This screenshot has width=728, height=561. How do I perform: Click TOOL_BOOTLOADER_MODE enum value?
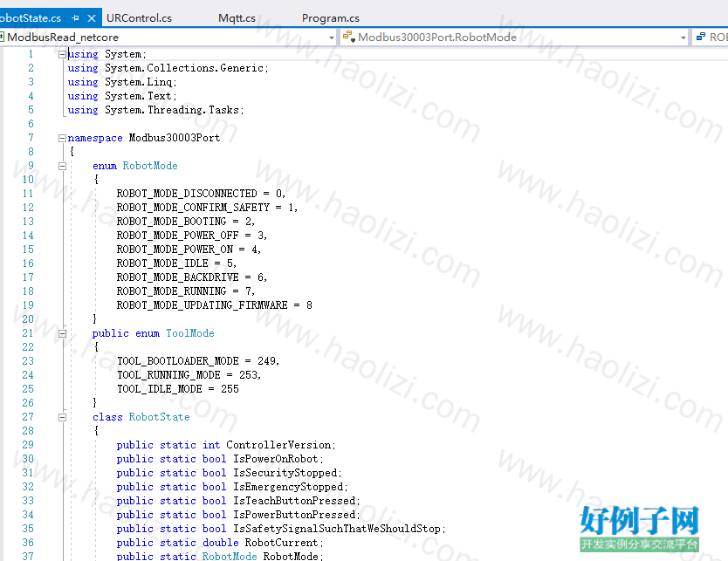pyautogui.click(x=178, y=361)
